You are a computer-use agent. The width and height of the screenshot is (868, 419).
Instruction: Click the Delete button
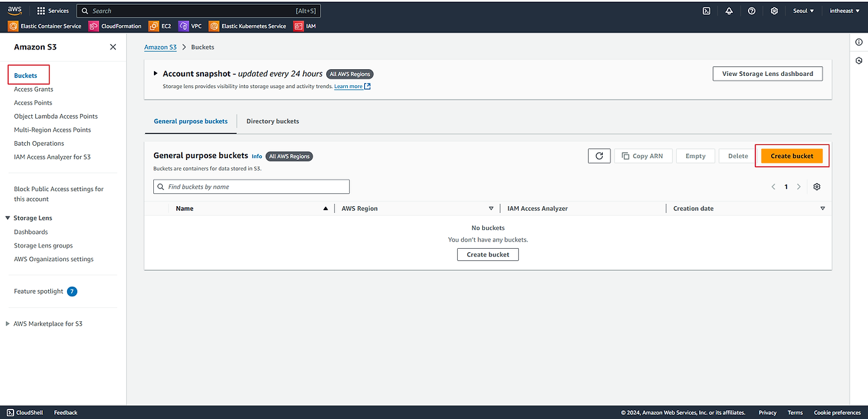pos(738,156)
